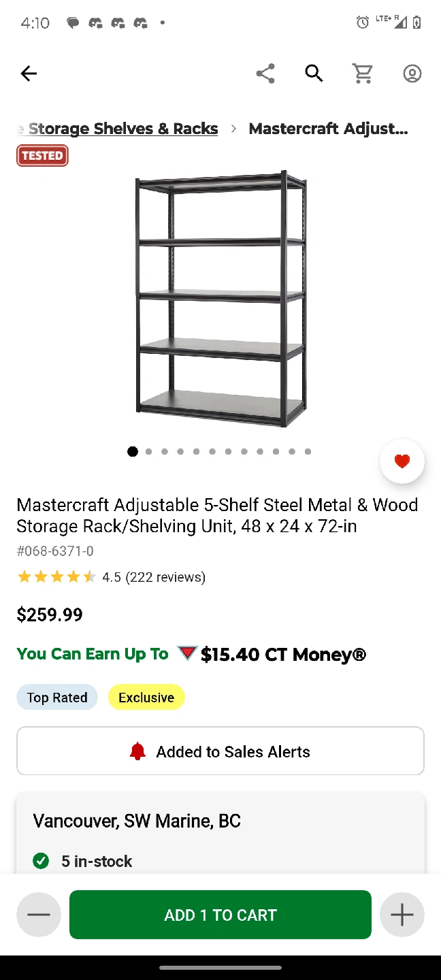Screen dimensions: 441x980
Task: Tap the shelving unit product image
Action: [x=220, y=299]
